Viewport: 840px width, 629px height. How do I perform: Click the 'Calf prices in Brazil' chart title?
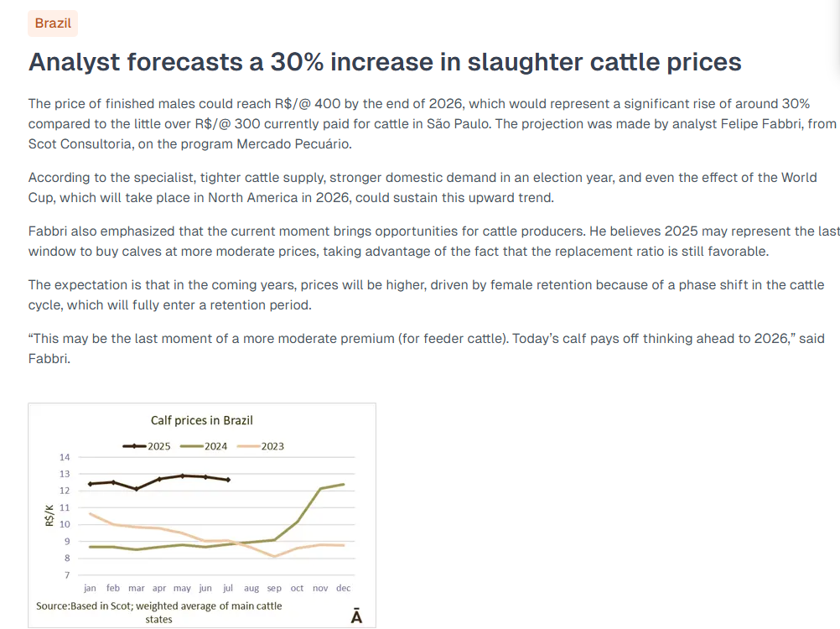tap(201, 420)
